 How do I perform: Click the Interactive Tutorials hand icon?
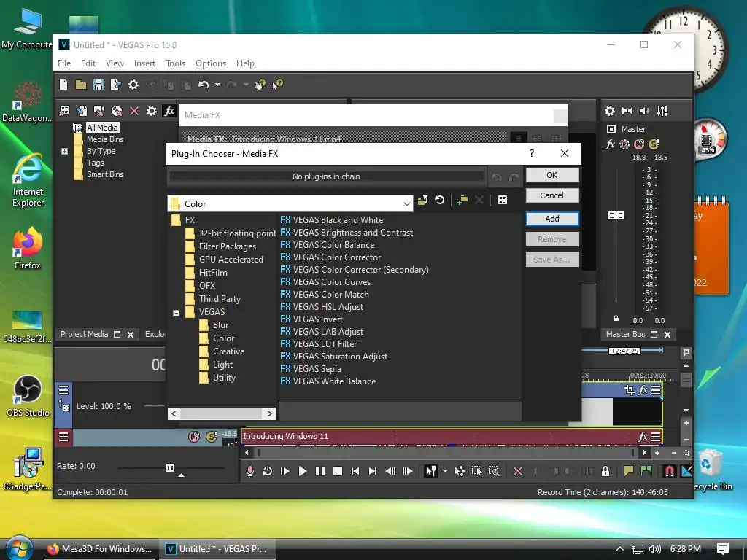click(x=260, y=85)
